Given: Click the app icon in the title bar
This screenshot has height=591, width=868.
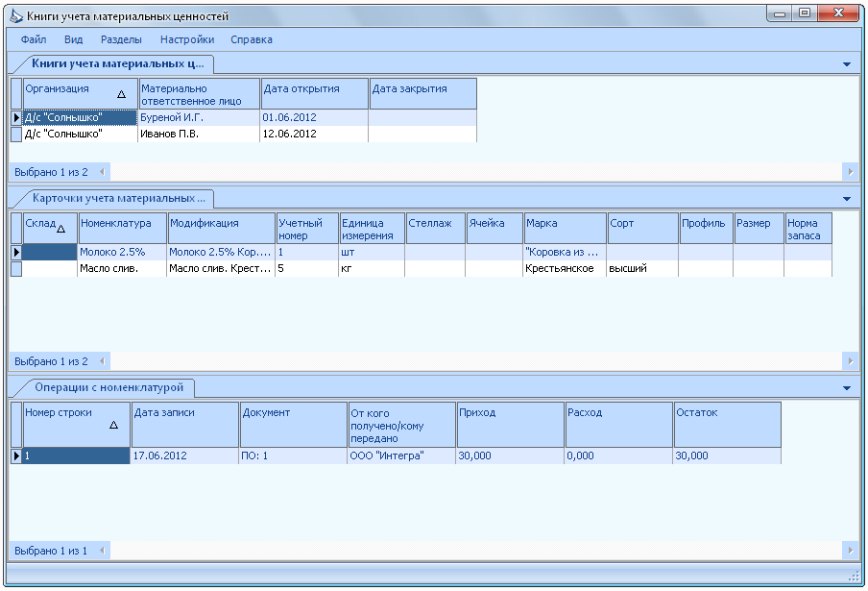Looking at the screenshot, I should point(16,16).
